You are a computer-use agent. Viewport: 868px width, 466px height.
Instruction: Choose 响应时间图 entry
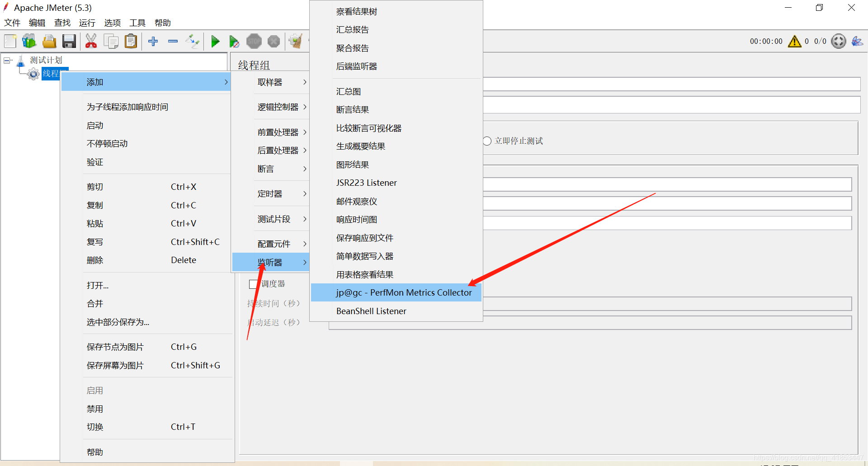click(396, 219)
